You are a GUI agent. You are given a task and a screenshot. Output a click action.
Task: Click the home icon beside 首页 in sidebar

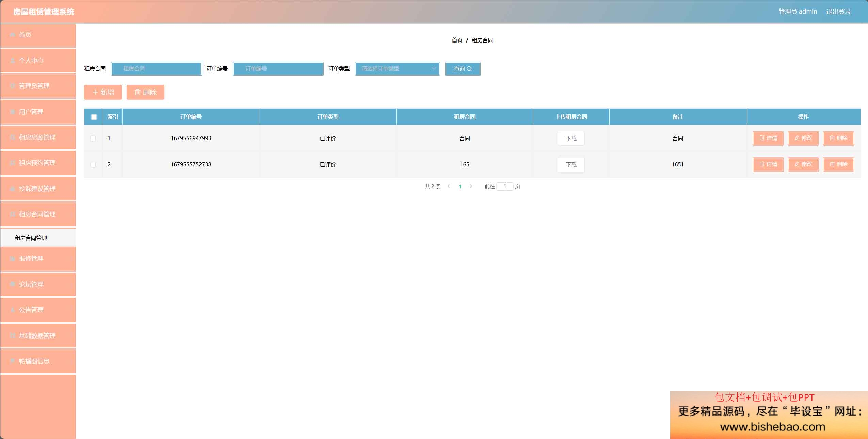(13, 35)
